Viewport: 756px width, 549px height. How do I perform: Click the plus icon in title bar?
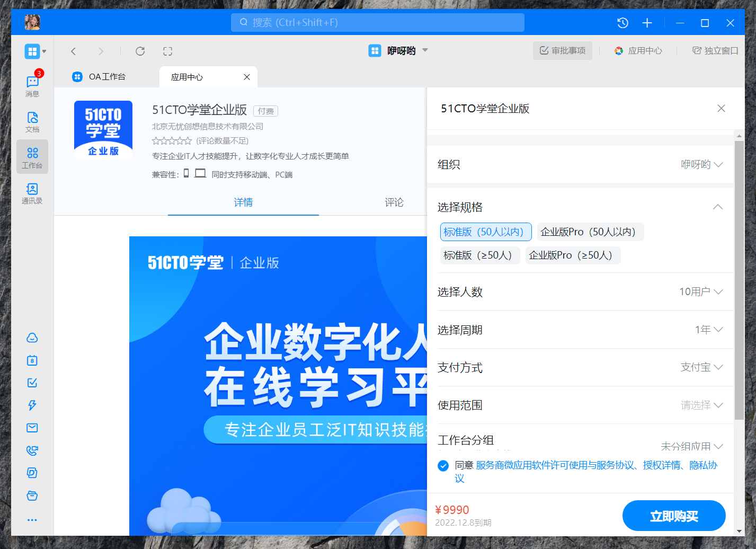[647, 23]
